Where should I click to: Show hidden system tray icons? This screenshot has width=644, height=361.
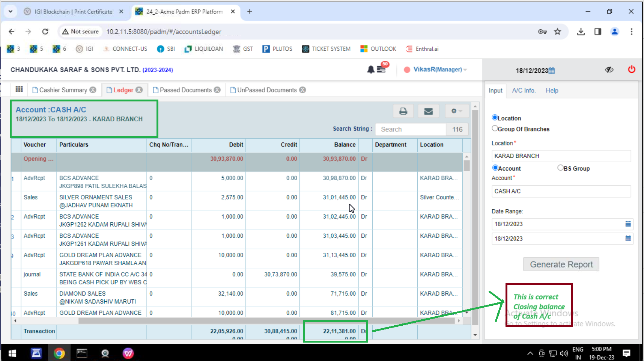530,353
